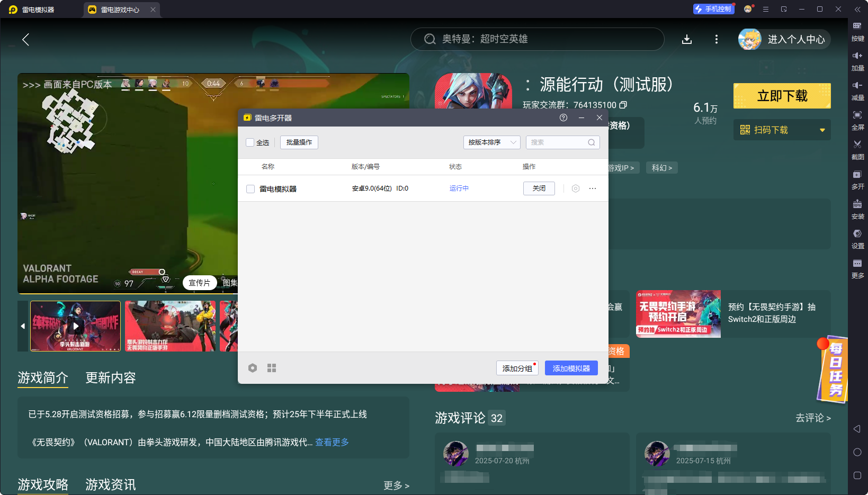This screenshot has width=868, height=495.
Task: Close the 雷电游戏中心 tab
Action: click(153, 10)
